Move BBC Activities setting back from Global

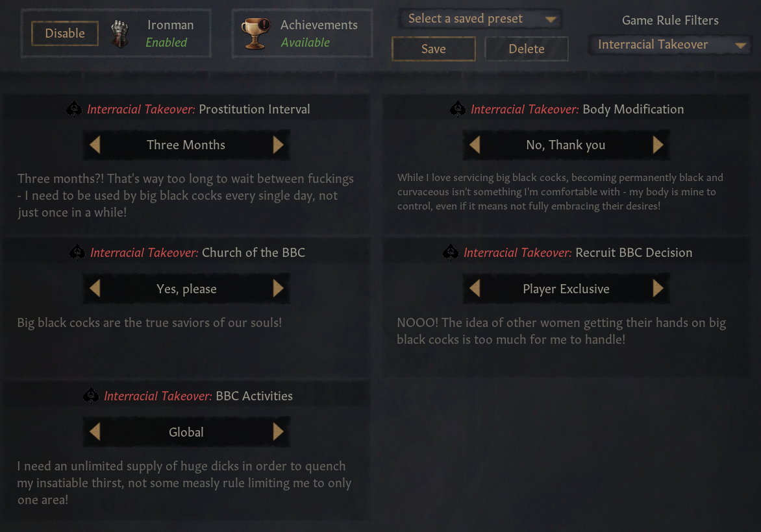coord(95,431)
